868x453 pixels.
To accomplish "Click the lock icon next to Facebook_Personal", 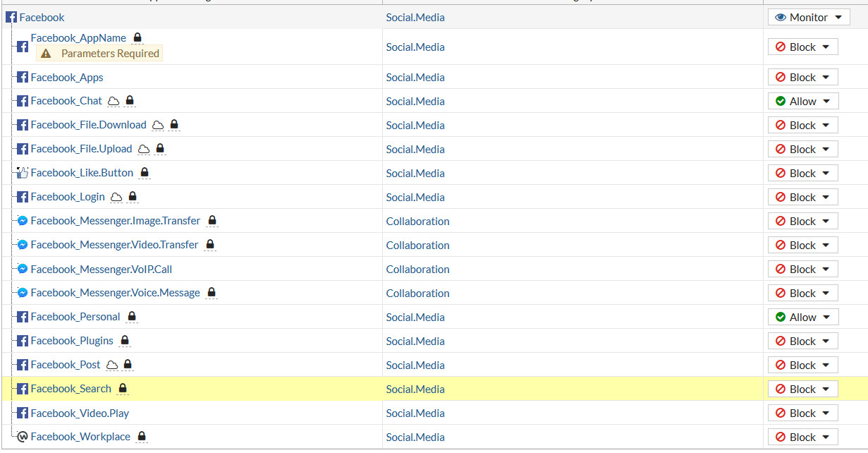I will (x=132, y=317).
